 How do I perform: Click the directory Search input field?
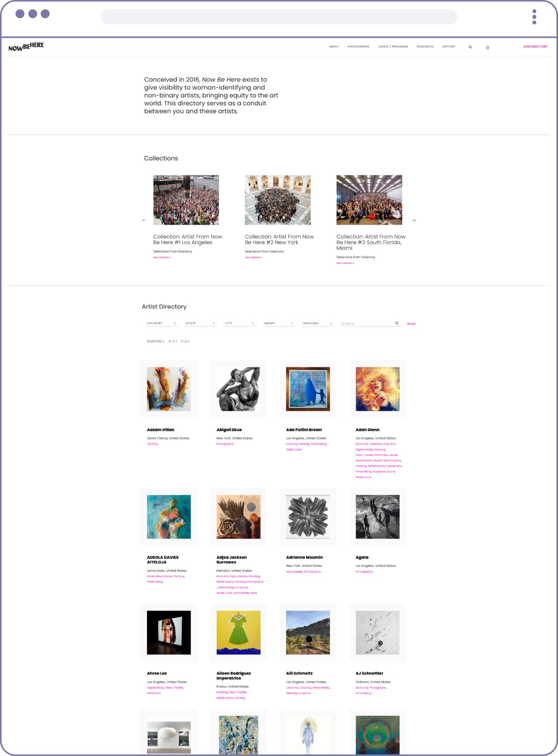366,324
